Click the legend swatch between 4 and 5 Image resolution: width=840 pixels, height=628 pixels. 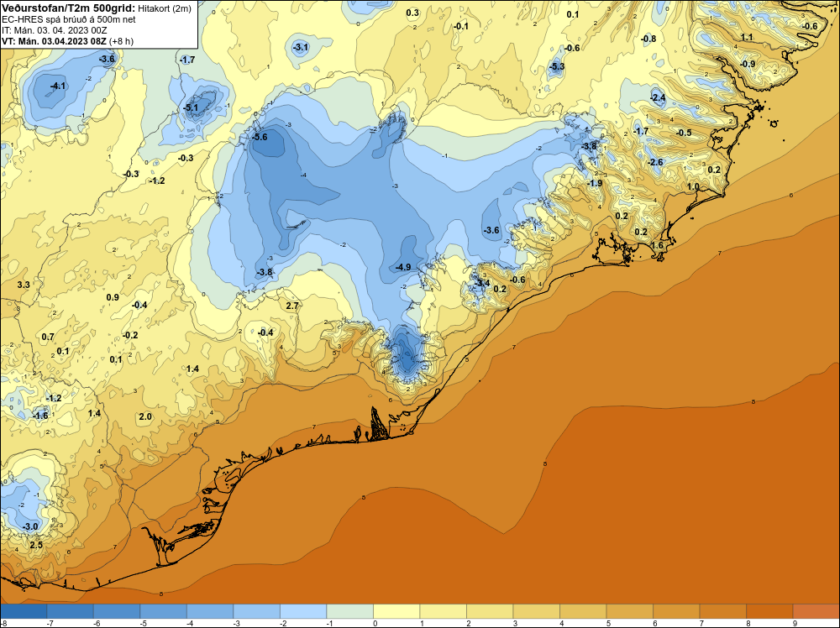pyautogui.click(x=583, y=611)
